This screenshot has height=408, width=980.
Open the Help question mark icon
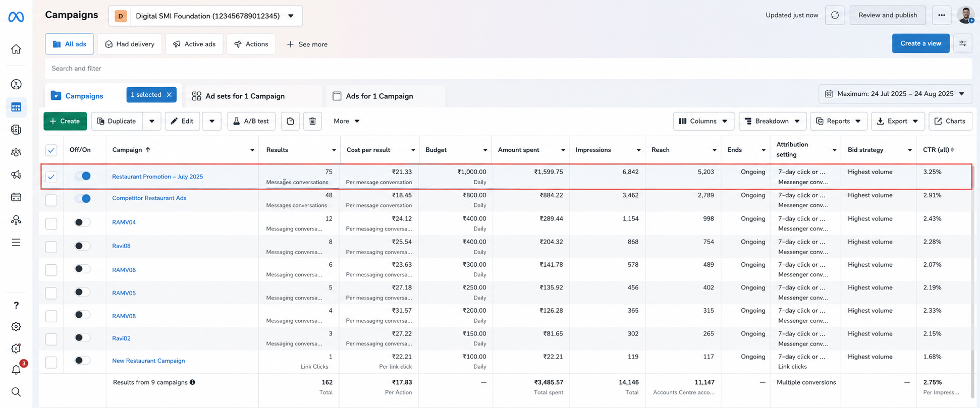[16, 305]
